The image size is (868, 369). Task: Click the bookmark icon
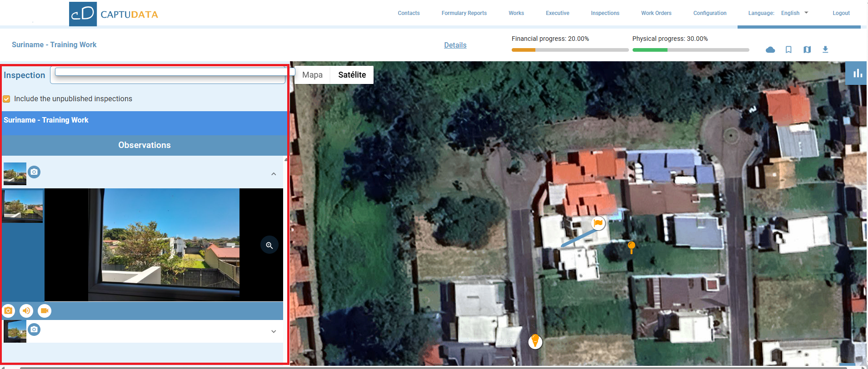[x=788, y=49]
